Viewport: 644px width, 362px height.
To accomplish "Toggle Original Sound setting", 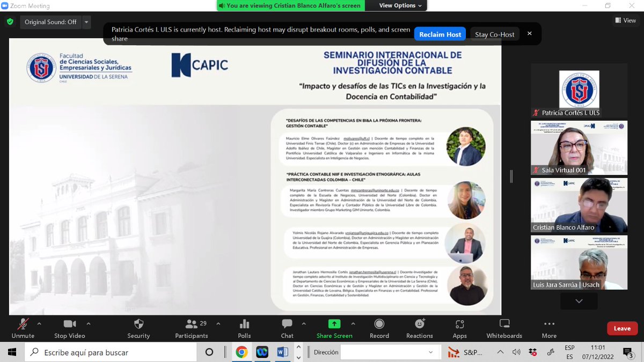I will coord(50,22).
